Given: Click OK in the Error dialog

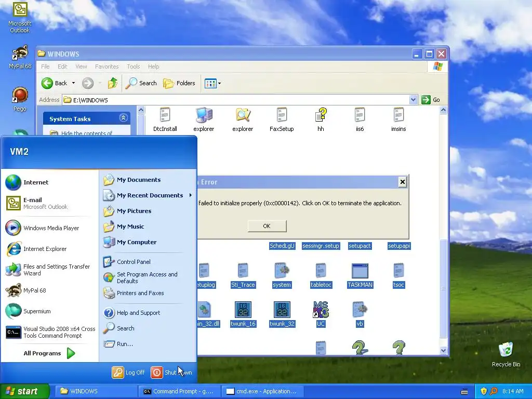Looking at the screenshot, I should tap(267, 226).
